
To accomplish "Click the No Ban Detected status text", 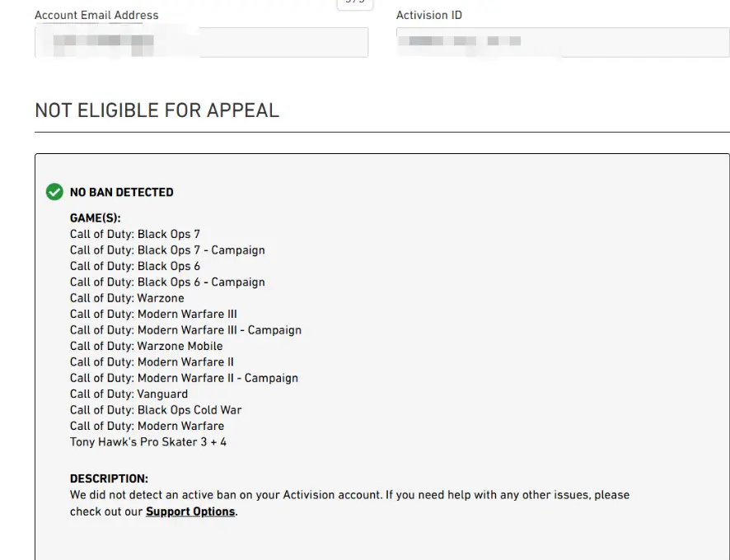I will [x=121, y=192].
